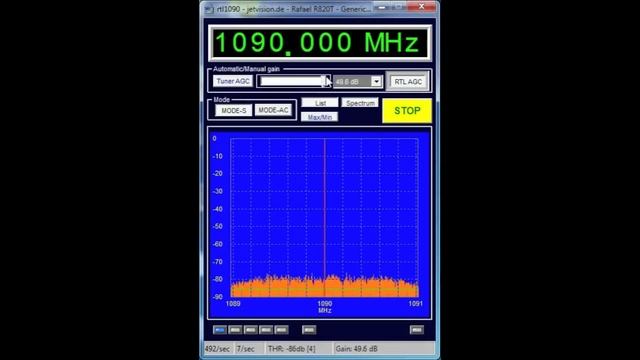Minimize the rtl1090 window
The width and height of the screenshot is (640, 360).
click(x=382, y=7)
